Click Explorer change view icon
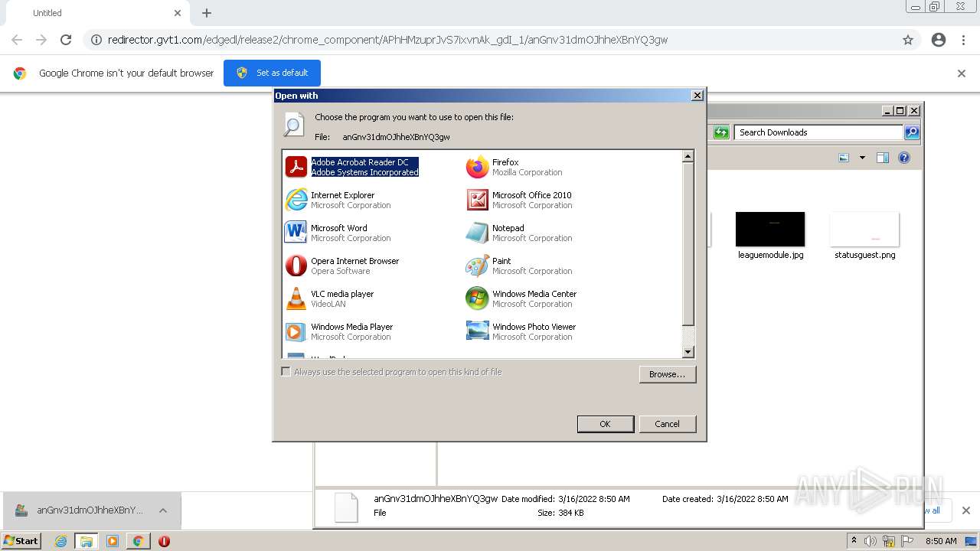The height and width of the screenshot is (551, 980). [844, 158]
